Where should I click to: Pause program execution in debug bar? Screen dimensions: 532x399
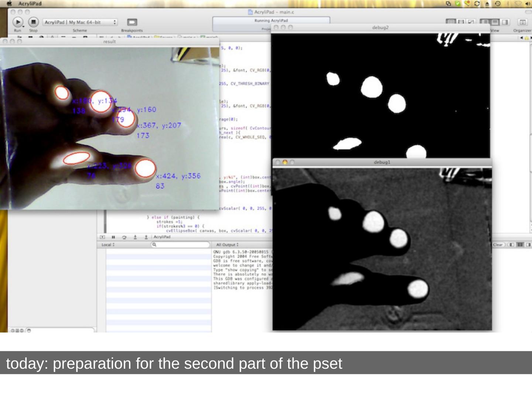point(113,237)
